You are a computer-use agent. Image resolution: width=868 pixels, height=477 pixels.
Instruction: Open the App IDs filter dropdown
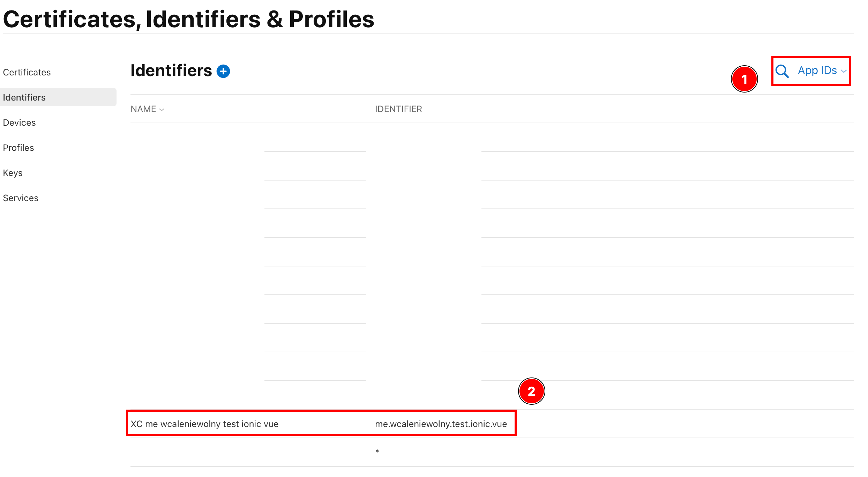[817, 71]
